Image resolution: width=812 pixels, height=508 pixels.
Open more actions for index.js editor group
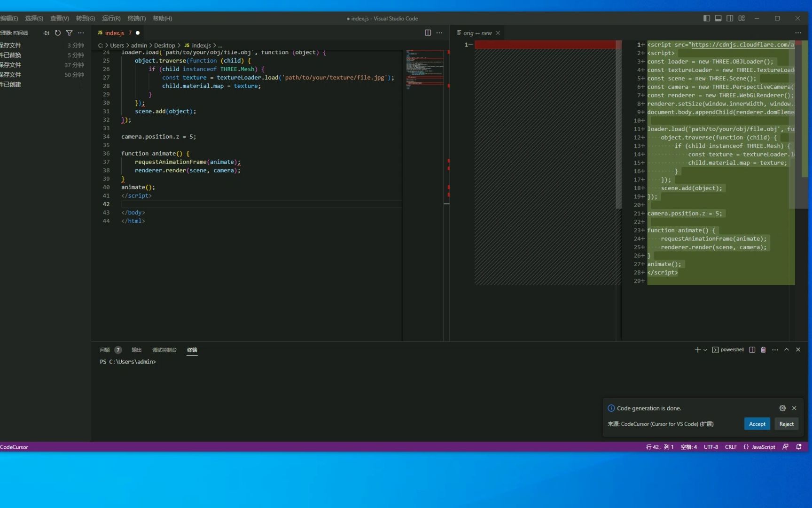point(439,32)
